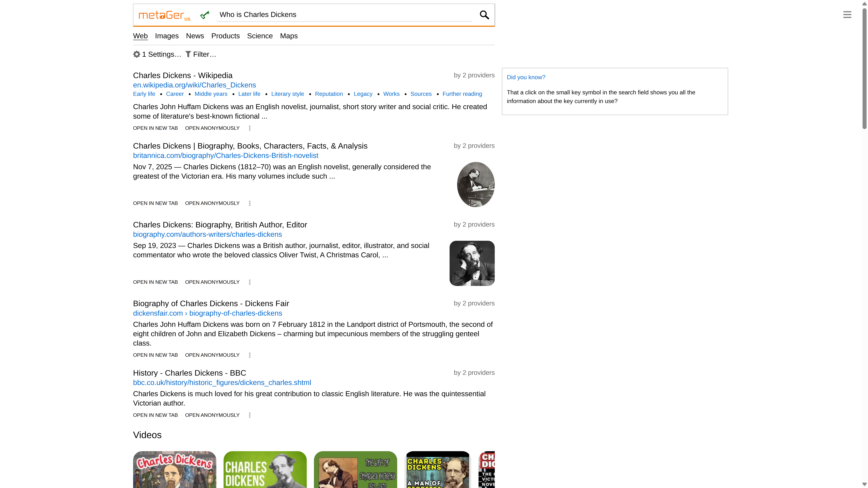This screenshot has height=488, width=868.
Task: Switch to the Images tab
Action: [167, 36]
